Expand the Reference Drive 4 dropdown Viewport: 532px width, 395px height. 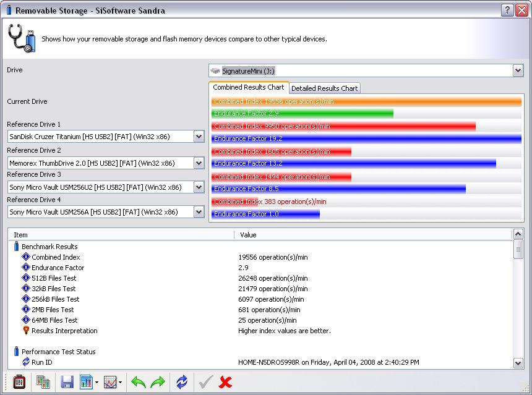199,212
